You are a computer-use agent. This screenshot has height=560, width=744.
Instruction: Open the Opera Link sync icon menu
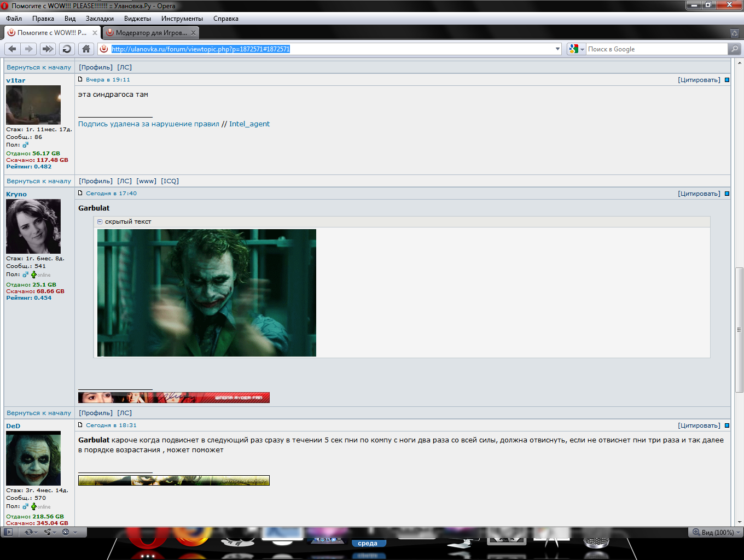coord(30,532)
